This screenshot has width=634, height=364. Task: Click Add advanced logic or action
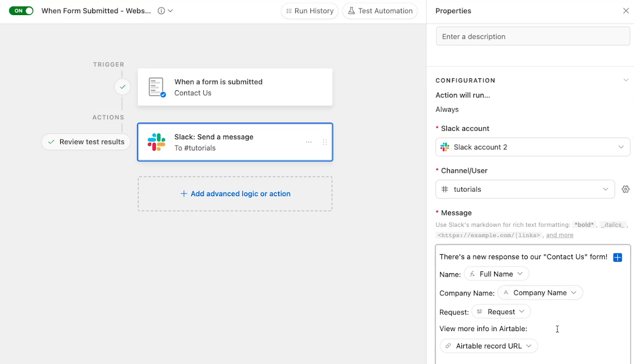coord(235,194)
